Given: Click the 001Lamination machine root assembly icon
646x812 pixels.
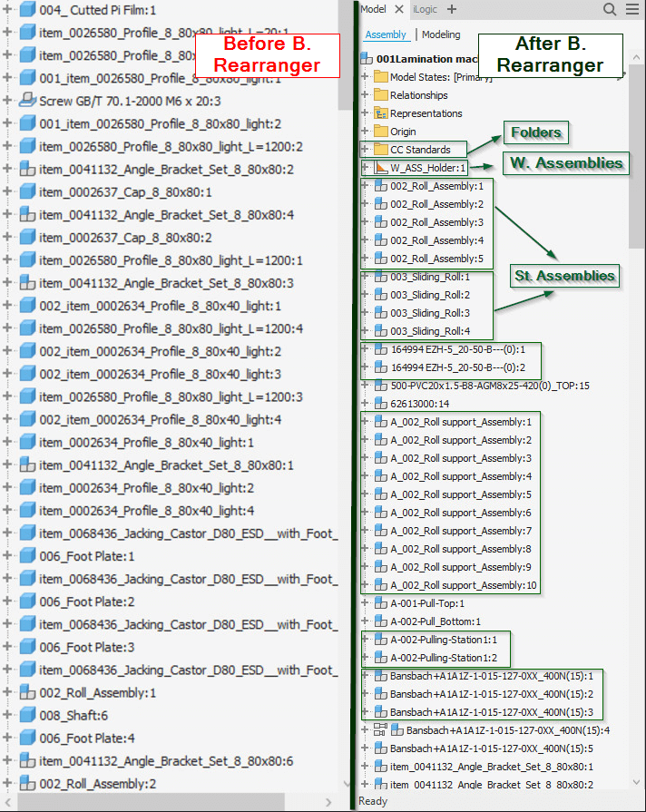Looking at the screenshot, I should 367,58.
